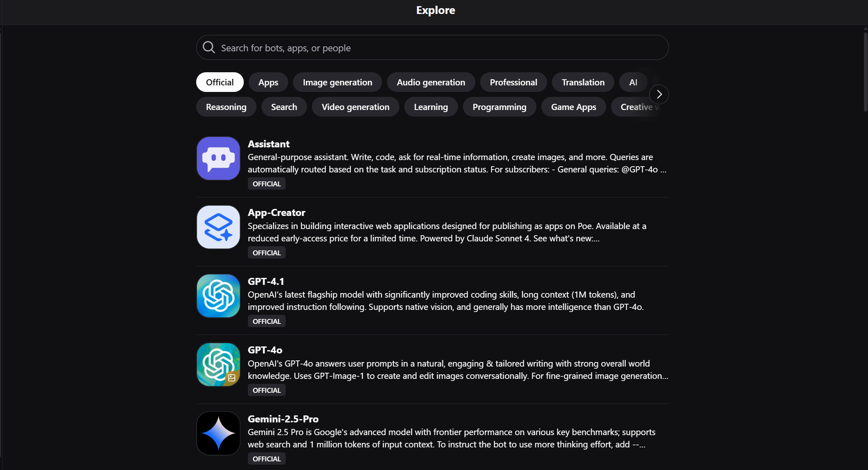
Task: Filter by Video generation category
Action: tap(355, 107)
